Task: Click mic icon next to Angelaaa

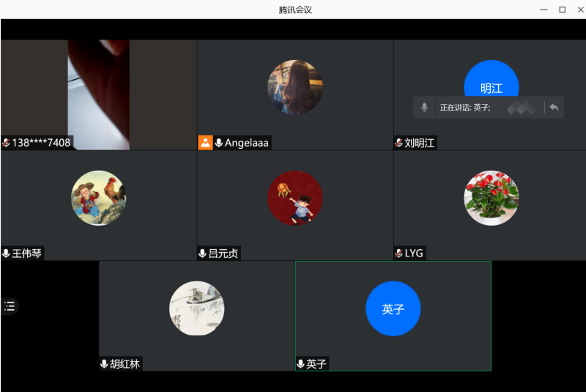Action: coord(219,142)
